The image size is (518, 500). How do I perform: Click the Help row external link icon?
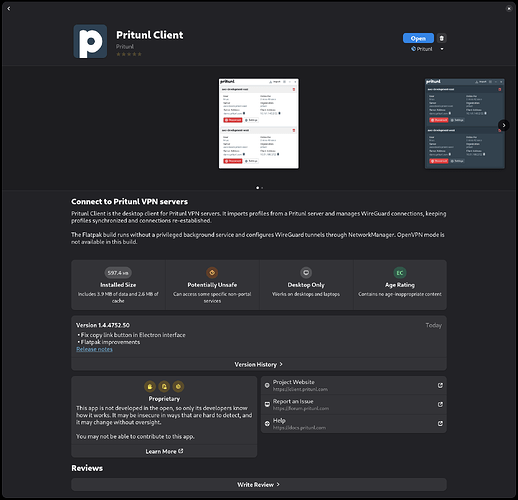pos(440,424)
